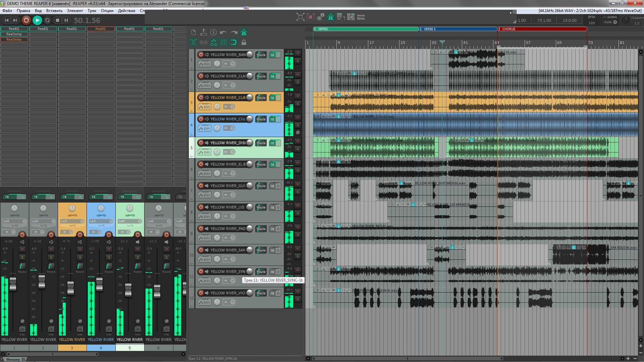Toggle auto-crossfade icon in toolbar
The height and width of the screenshot is (362, 644).
coord(194,42)
